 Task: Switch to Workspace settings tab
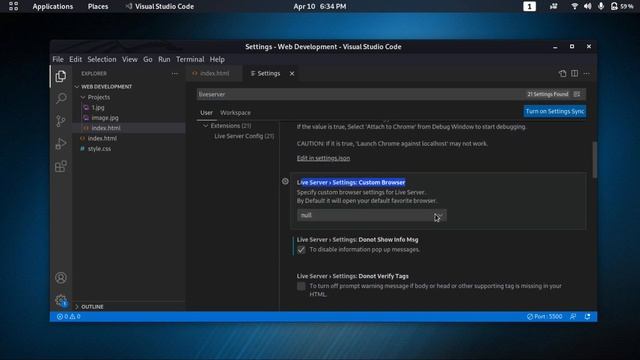pos(236,113)
